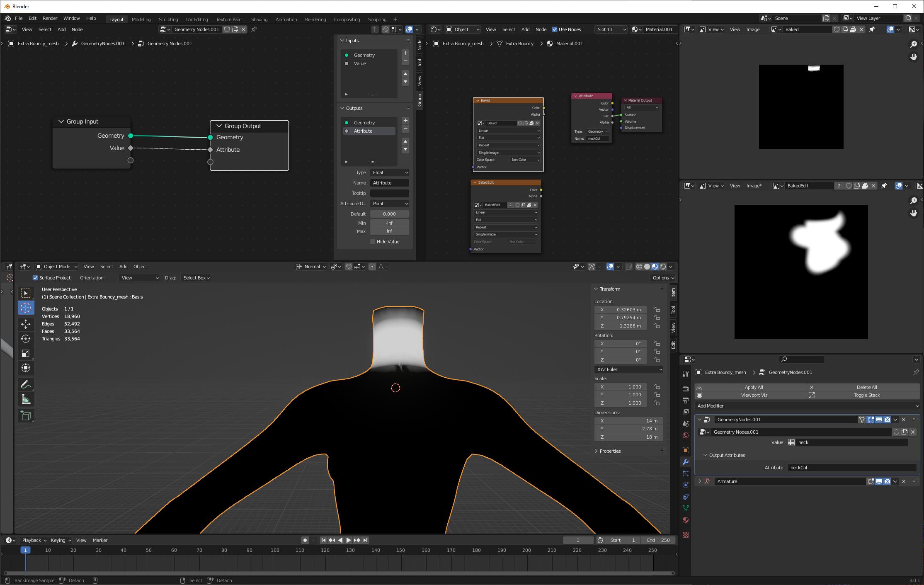This screenshot has width=924, height=585.
Task: Select the Move tool in viewport toolbar
Action: pyautogui.click(x=26, y=324)
